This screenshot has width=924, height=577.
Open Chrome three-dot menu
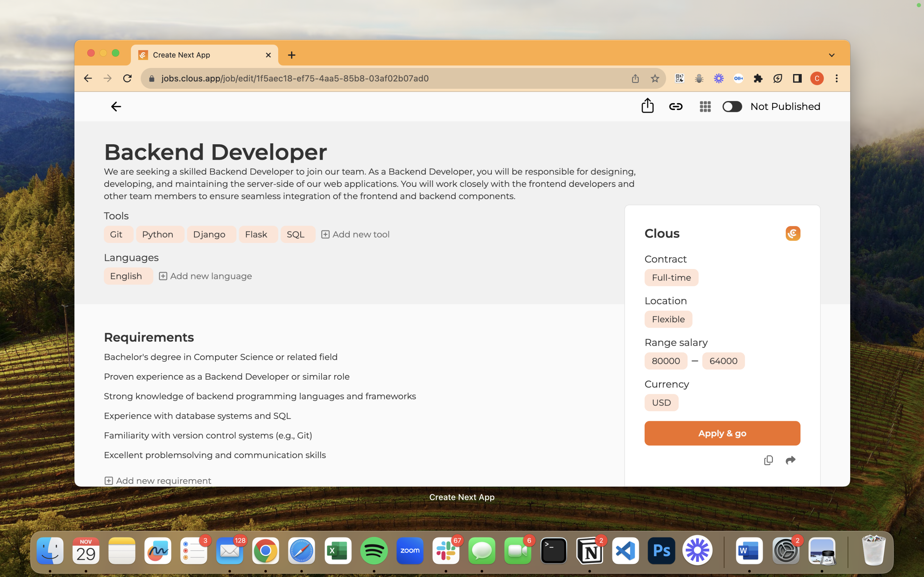(x=836, y=79)
